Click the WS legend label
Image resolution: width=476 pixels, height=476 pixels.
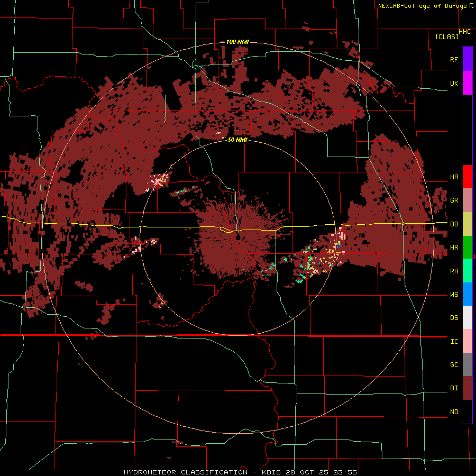point(454,295)
